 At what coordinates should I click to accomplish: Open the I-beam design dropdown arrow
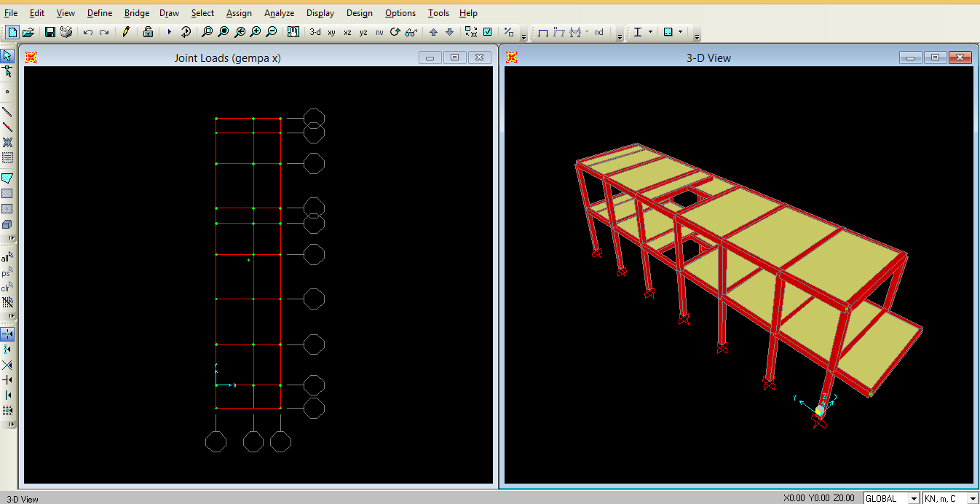click(x=650, y=32)
